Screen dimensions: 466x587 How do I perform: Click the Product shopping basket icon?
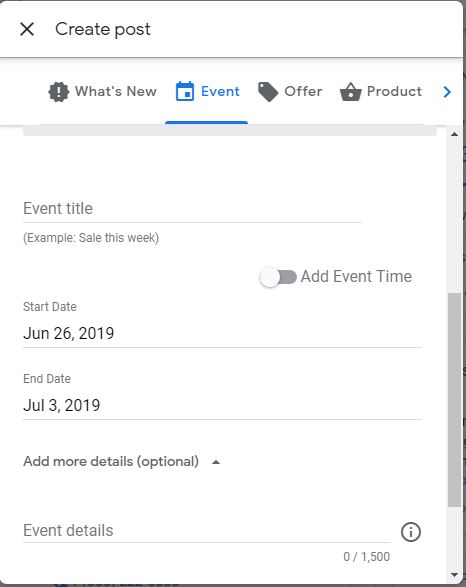pos(351,92)
